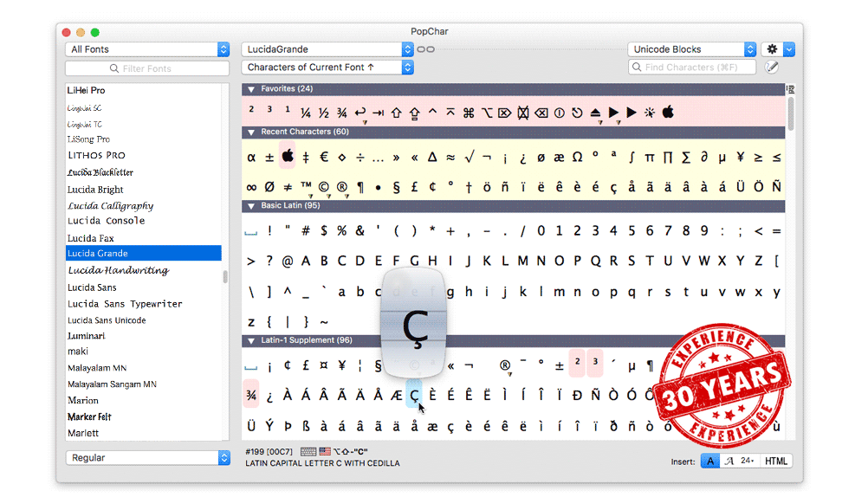Collapse the Basic Latin section
Viewport: 868px width, 497px height.
251,207
